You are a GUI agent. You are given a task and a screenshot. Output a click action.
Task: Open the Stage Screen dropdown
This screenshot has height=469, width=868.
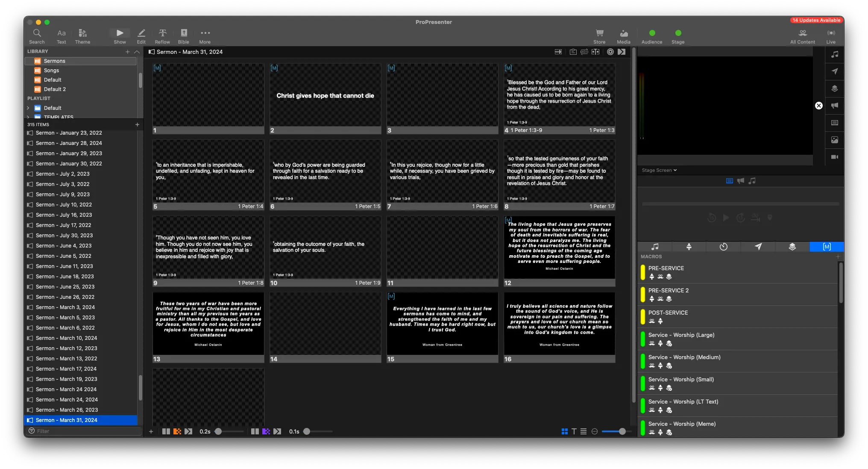[659, 170]
